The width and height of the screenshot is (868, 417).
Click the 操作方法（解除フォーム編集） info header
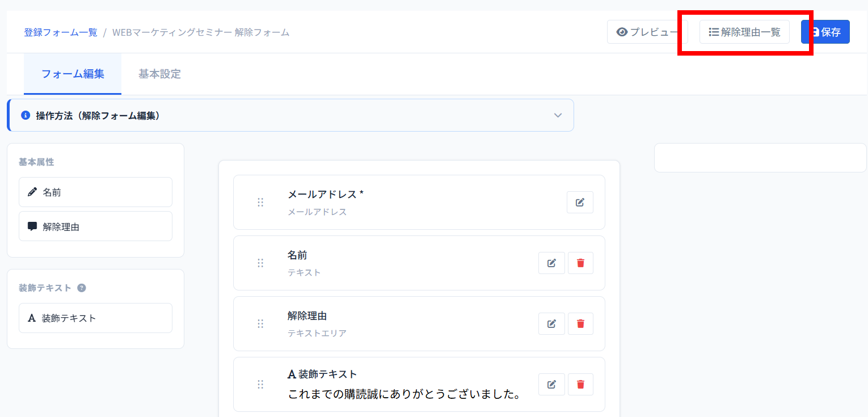point(98,116)
